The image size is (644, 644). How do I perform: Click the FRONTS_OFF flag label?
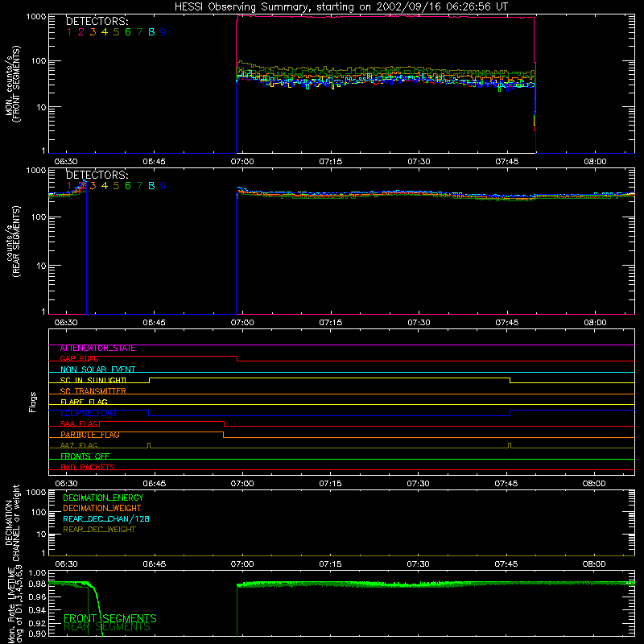[x=85, y=456]
